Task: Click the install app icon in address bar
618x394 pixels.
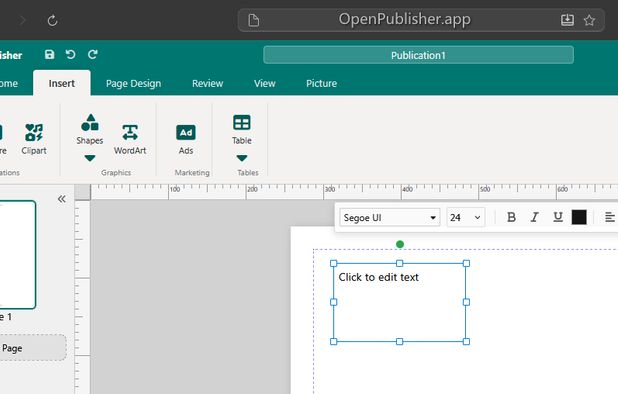Action: pos(567,20)
